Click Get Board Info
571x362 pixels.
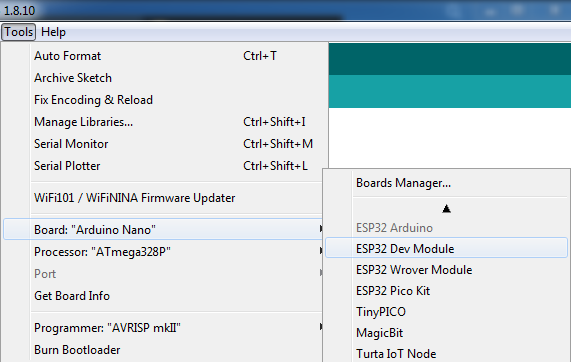(x=163, y=296)
